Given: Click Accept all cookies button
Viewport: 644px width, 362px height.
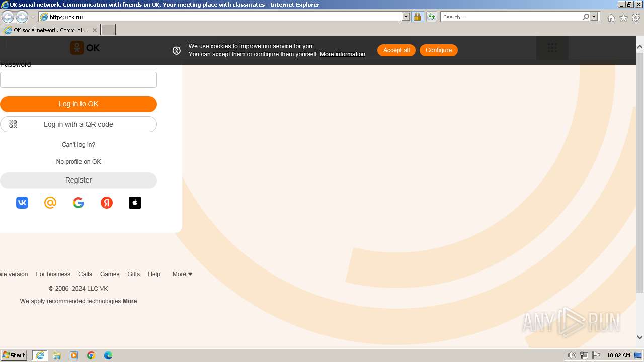Looking at the screenshot, I should (x=396, y=50).
